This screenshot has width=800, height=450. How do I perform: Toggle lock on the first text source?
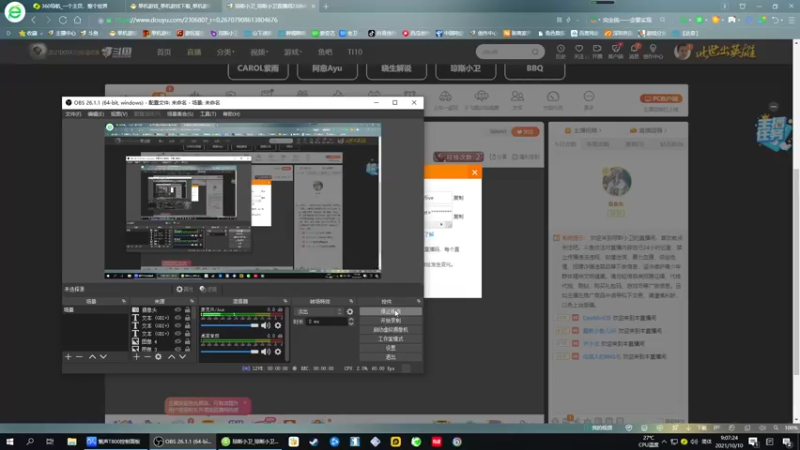tap(187, 317)
